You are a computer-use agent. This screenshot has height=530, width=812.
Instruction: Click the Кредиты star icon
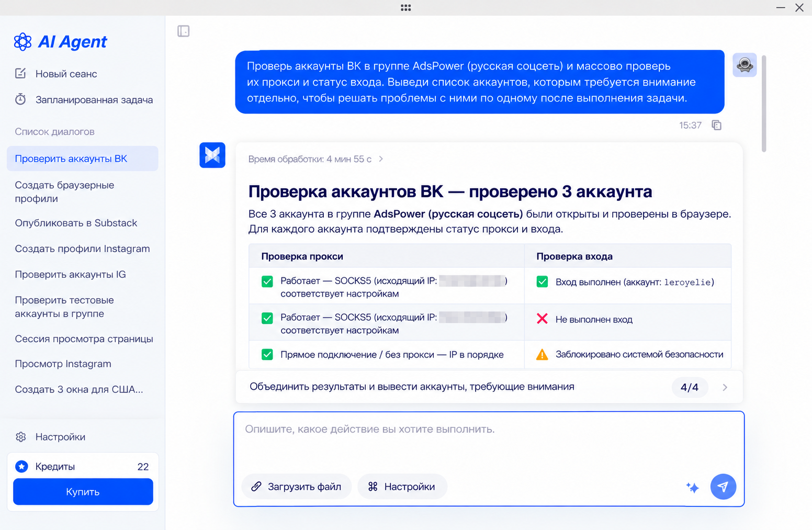tap(21, 466)
